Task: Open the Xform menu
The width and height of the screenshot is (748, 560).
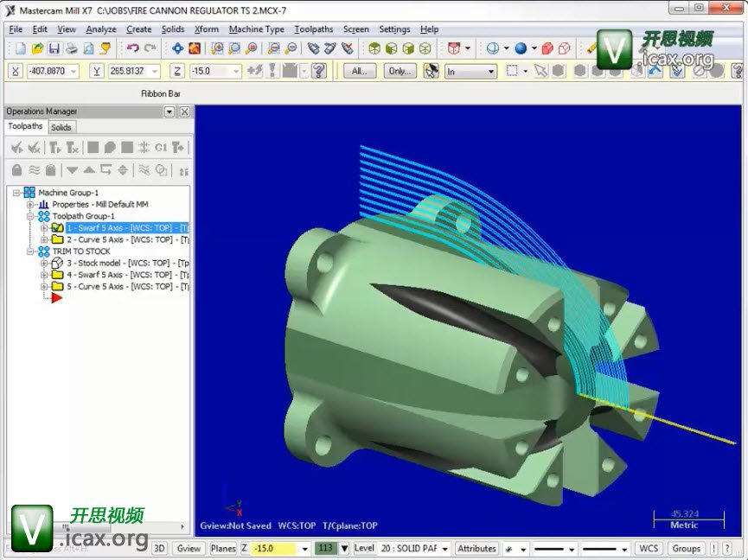Action: (206, 29)
